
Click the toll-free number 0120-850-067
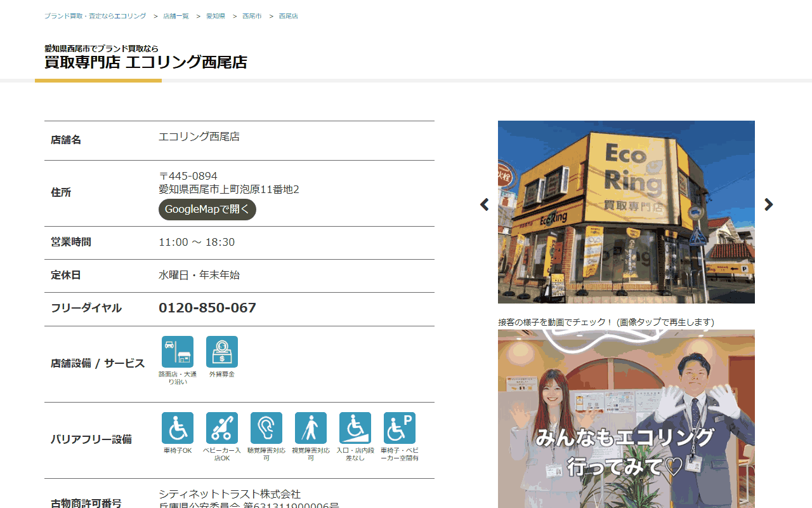(207, 308)
